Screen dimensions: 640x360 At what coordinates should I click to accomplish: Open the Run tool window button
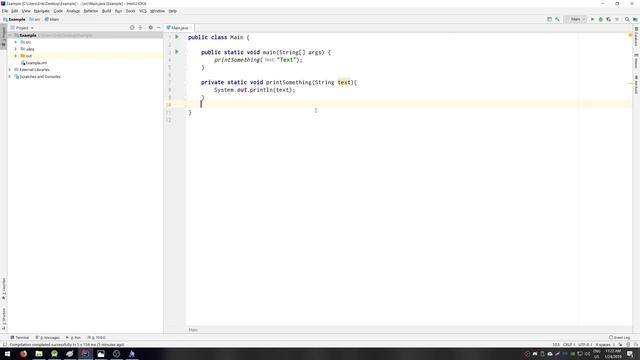coord(73,338)
